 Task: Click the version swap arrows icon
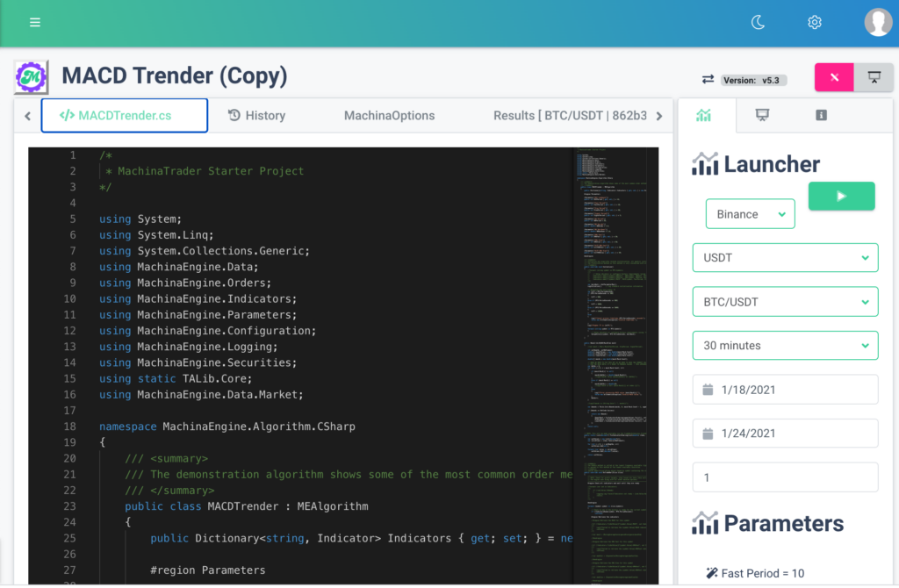pyautogui.click(x=708, y=79)
